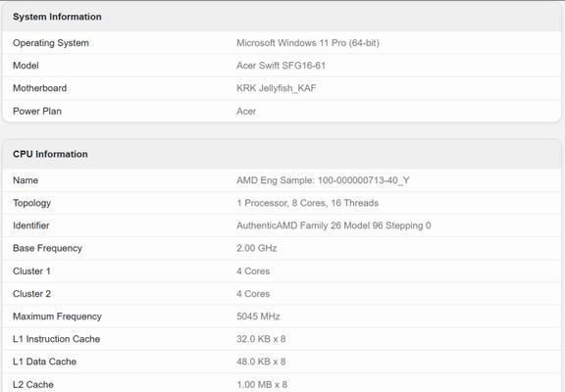The width and height of the screenshot is (565, 392).
Task: Select KRK Jellyfish_KAF motherboard value
Action: point(277,88)
